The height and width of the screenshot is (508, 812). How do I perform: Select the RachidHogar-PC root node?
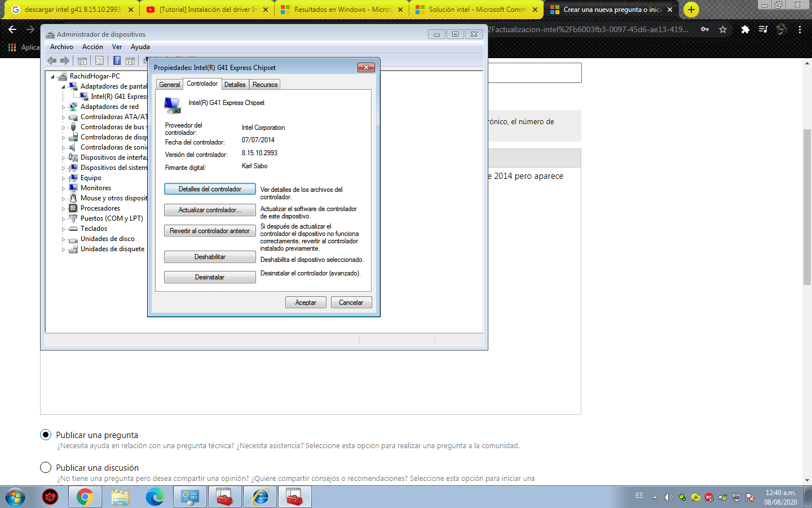[95, 76]
